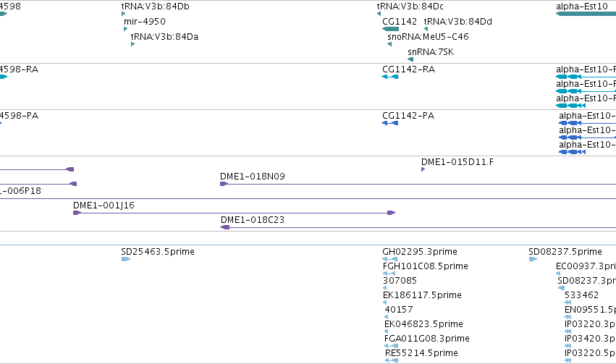This screenshot has height=364, width=616.
Task: Click the CG1142-PA protein glyph
Action: click(390, 123)
